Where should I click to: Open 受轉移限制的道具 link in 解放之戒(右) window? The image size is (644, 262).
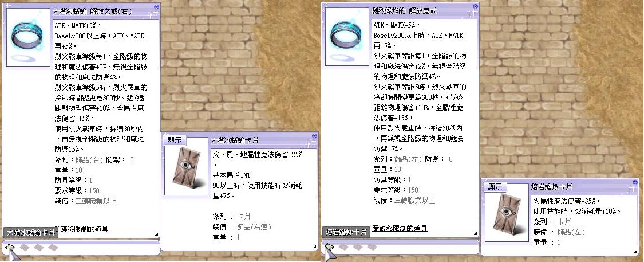click(81, 229)
